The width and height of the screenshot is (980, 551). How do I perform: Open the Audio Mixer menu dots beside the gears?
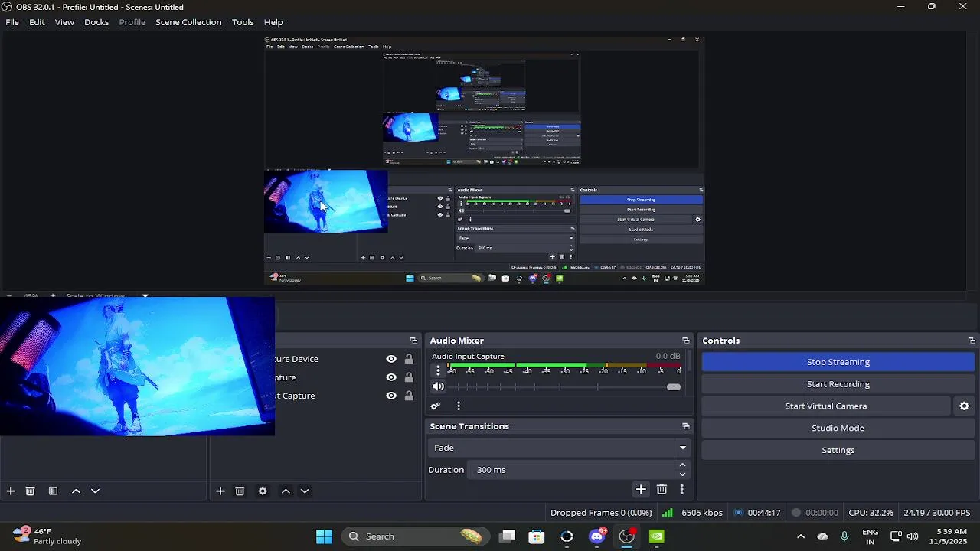(x=459, y=406)
